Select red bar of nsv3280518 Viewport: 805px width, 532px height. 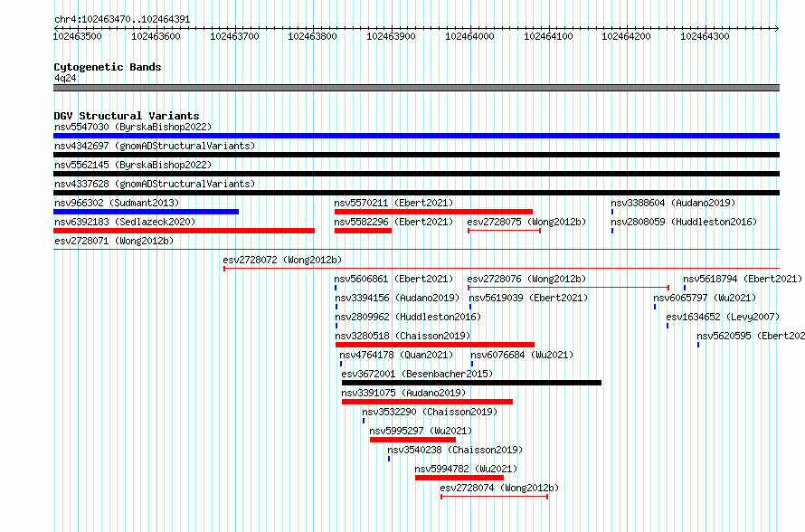(435, 345)
